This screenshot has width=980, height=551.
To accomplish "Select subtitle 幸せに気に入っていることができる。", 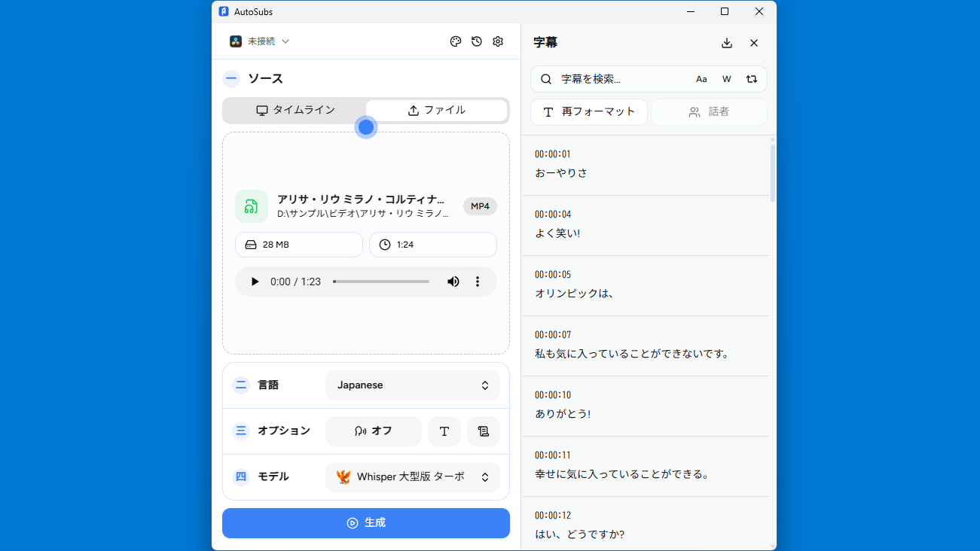I will [623, 474].
